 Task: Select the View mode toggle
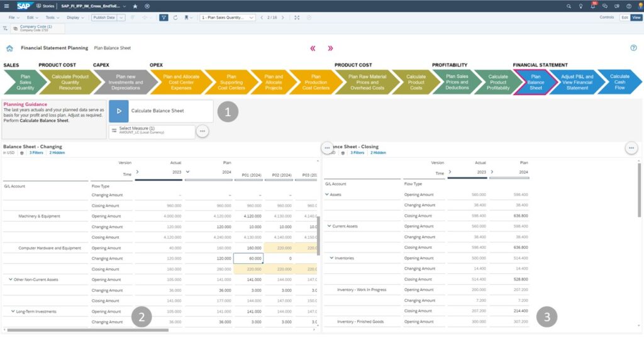coord(636,18)
